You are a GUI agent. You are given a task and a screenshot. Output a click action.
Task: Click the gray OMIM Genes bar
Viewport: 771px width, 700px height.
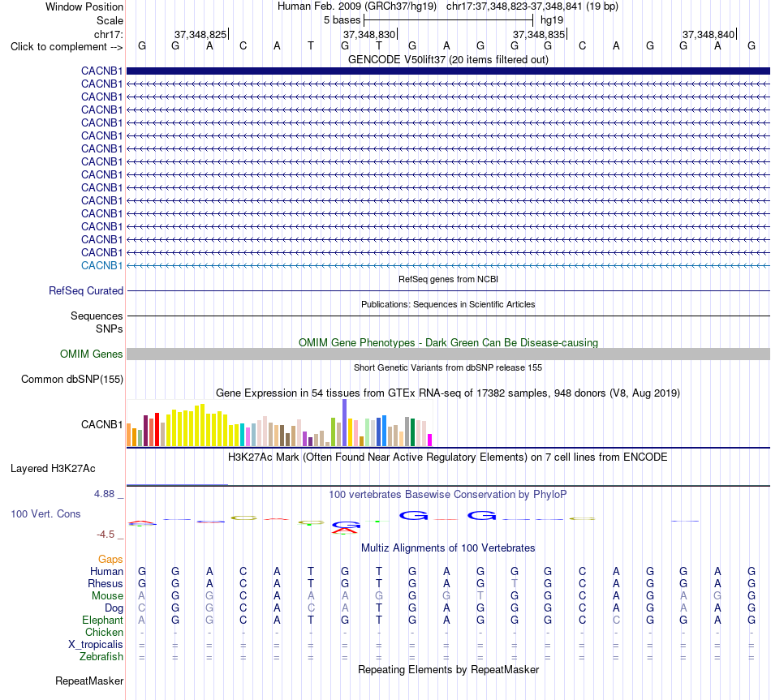click(x=448, y=354)
